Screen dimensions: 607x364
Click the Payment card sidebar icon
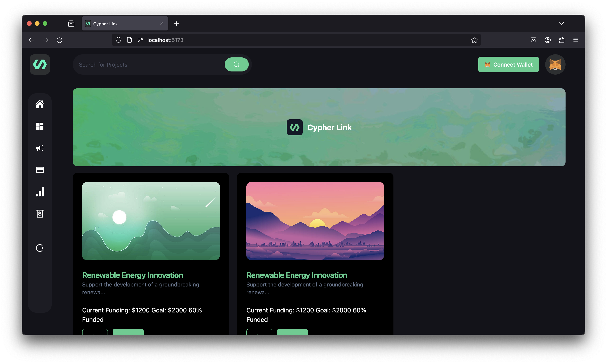(40, 170)
